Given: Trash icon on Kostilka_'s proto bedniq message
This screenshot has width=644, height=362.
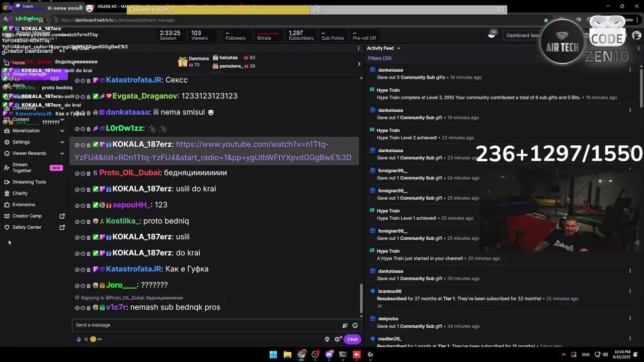Looking at the screenshot, I should click(x=89, y=222).
